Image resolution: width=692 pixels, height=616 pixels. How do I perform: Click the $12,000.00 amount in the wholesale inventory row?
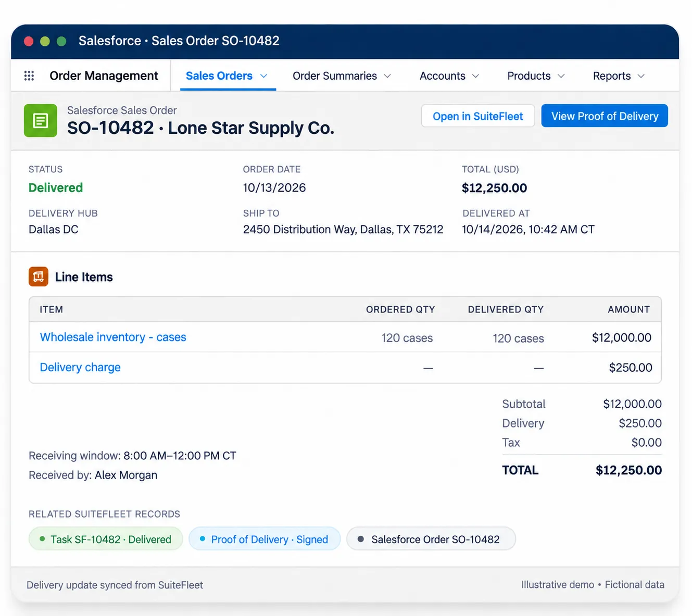click(622, 338)
